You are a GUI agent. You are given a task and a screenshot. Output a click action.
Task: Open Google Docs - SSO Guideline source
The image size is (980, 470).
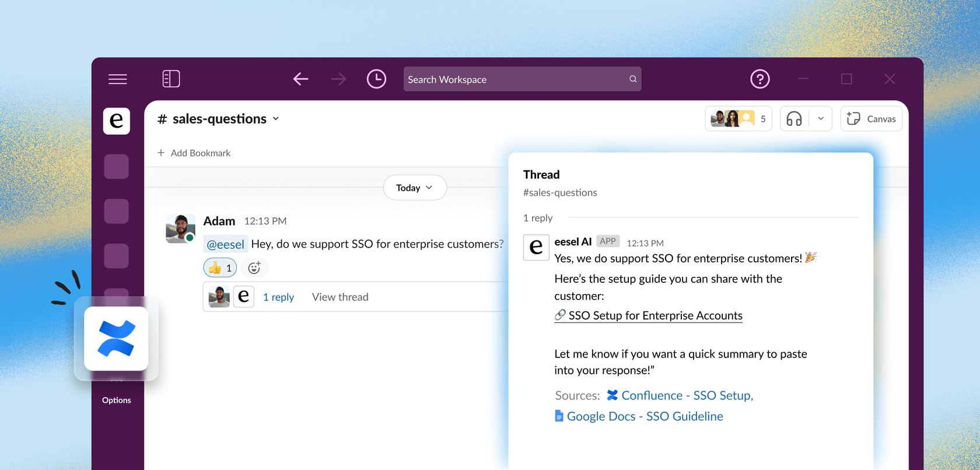point(645,416)
